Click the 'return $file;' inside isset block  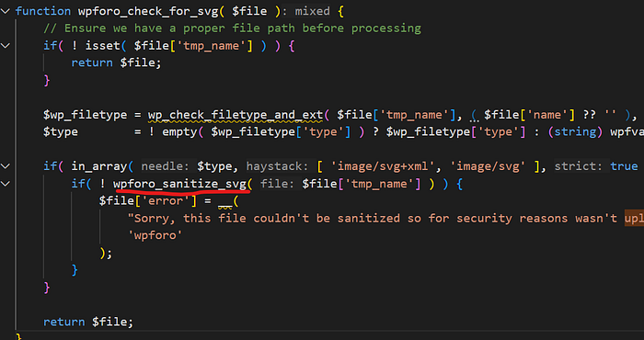click(116, 62)
